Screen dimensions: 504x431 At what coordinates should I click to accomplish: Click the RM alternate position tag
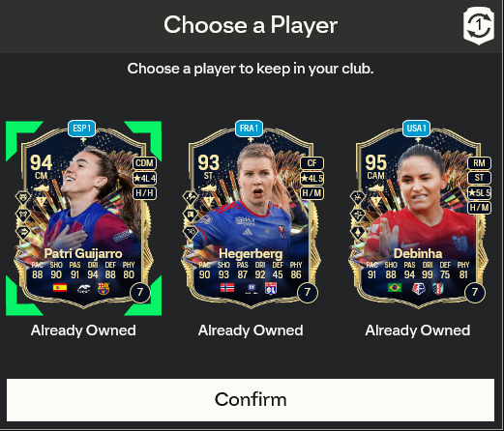(479, 163)
